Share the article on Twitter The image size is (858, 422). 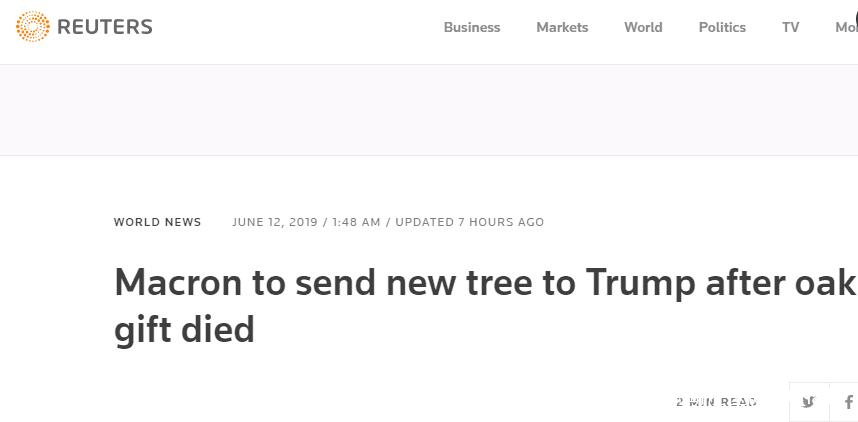(809, 402)
